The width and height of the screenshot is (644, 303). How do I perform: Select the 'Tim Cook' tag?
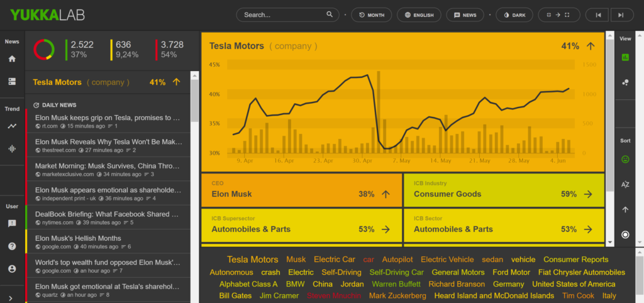tap(579, 295)
